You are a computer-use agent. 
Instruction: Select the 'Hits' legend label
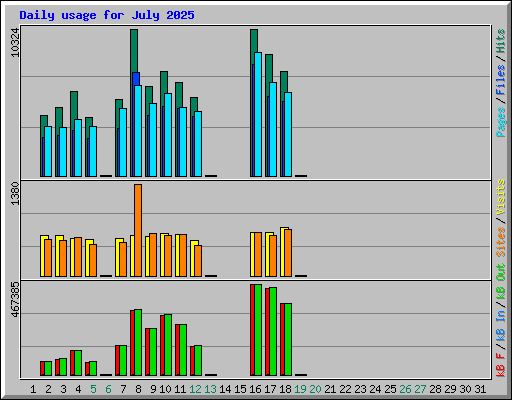click(500, 41)
